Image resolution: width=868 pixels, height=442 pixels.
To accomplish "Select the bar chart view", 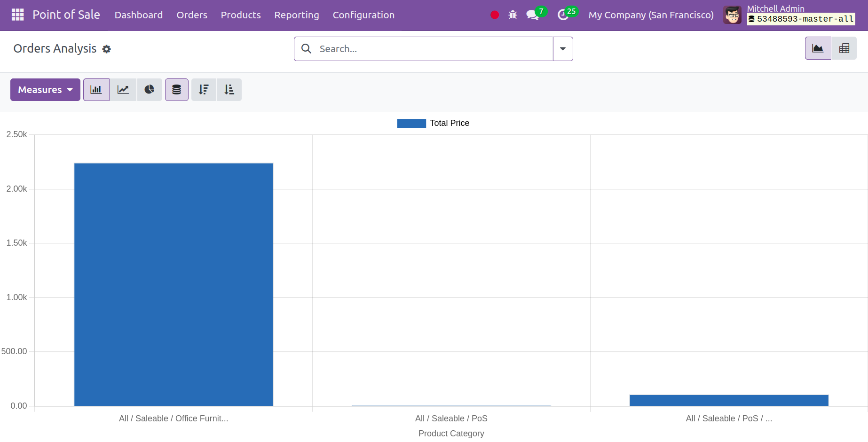I will click(x=96, y=90).
